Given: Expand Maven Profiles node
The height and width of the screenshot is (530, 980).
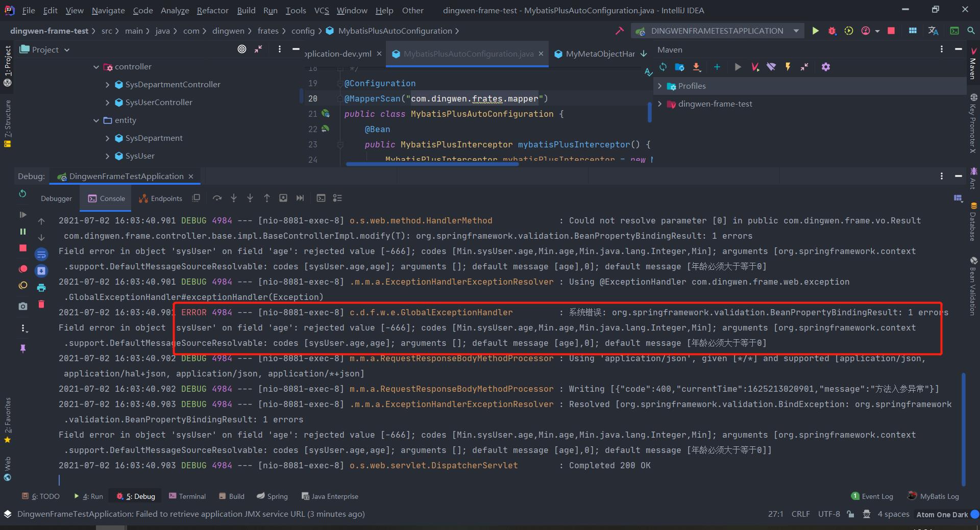Looking at the screenshot, I should [x=659, y=86].
